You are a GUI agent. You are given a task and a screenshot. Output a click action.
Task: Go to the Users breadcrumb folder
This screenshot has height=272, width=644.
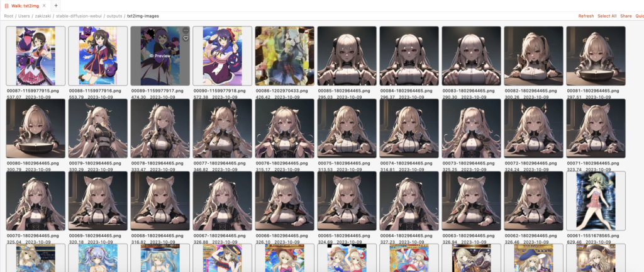tap(24, 16)
